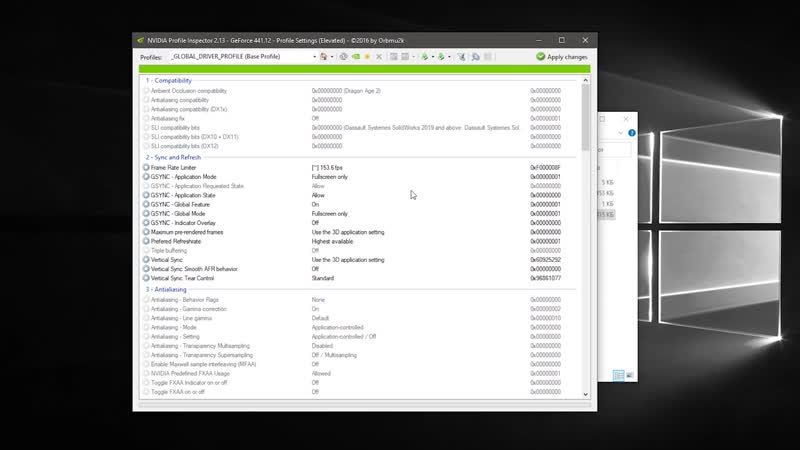Switch background Explorer window to details view
Image resolution: width=800 pixels, height=450 pixels.
click(x=618, y=376)
